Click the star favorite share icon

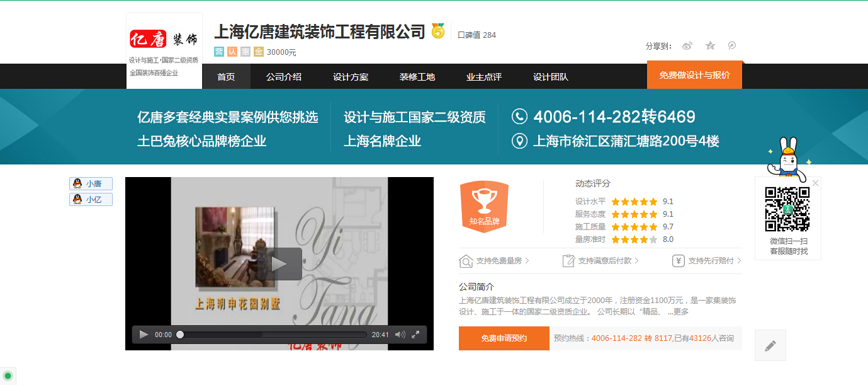pyautogui.click(x=710, y=46)
